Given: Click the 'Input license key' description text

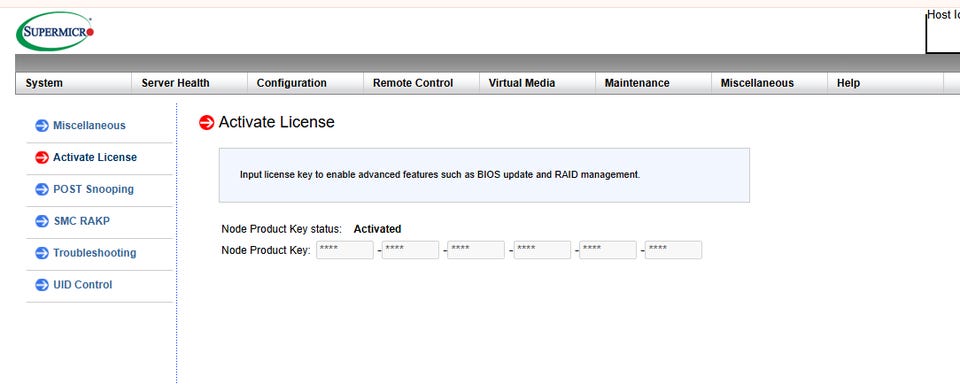Looking at the screenshot, I should (440, 175).
